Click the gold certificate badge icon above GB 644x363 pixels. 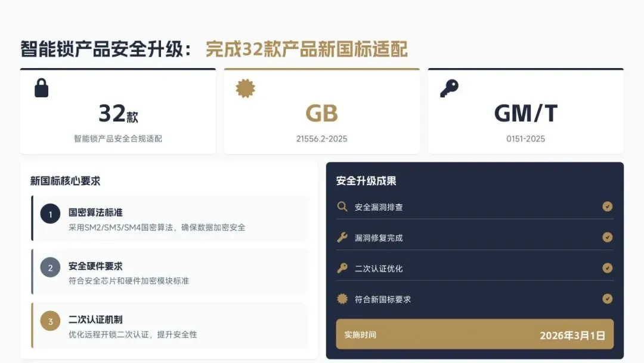[246, 88]
